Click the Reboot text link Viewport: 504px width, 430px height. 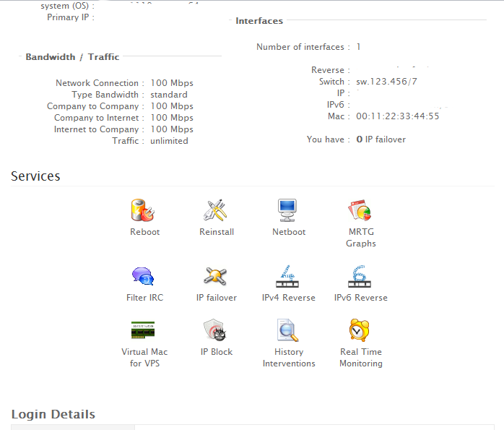[x=144, y=232]
